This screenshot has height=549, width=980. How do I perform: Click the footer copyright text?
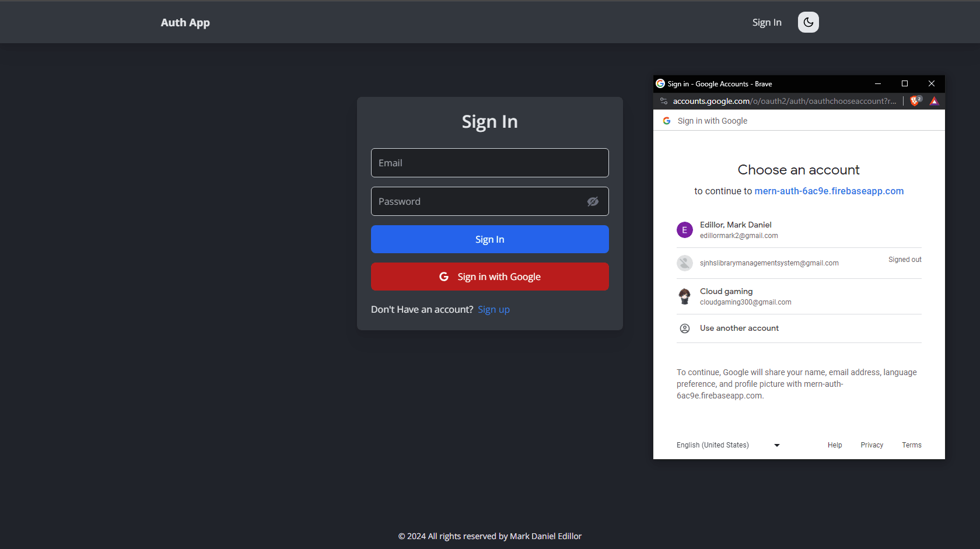(490, 536)
